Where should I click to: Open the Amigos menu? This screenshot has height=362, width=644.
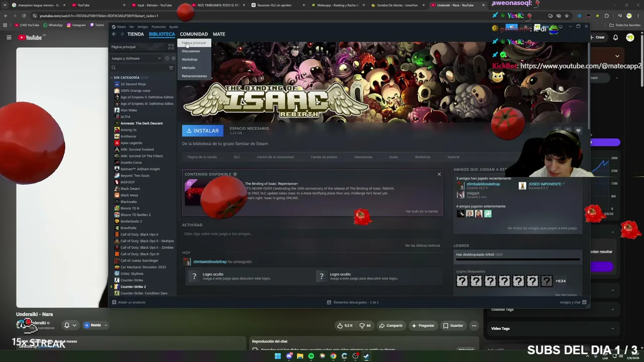[x=142, y=27]
